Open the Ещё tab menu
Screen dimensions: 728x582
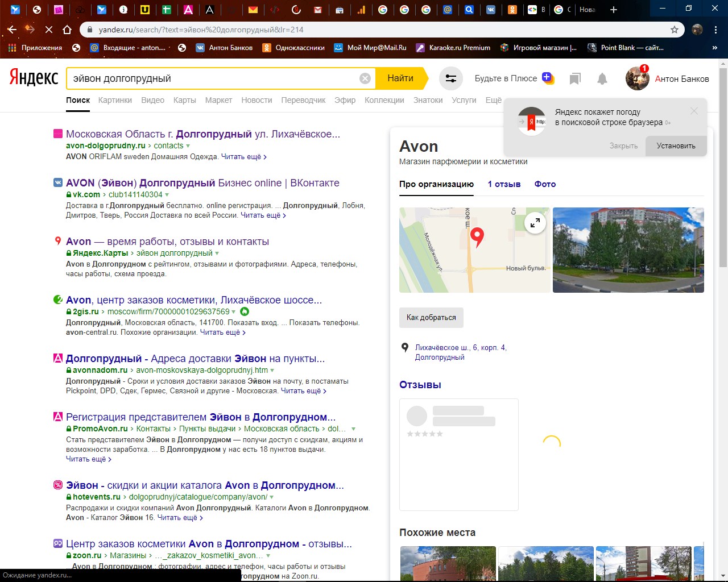point(493,100)
